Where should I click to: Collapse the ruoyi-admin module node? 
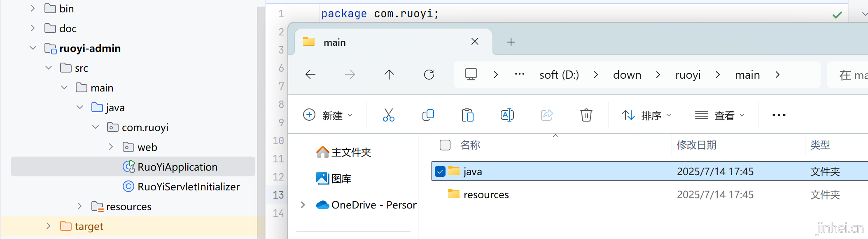coord(33,48)
